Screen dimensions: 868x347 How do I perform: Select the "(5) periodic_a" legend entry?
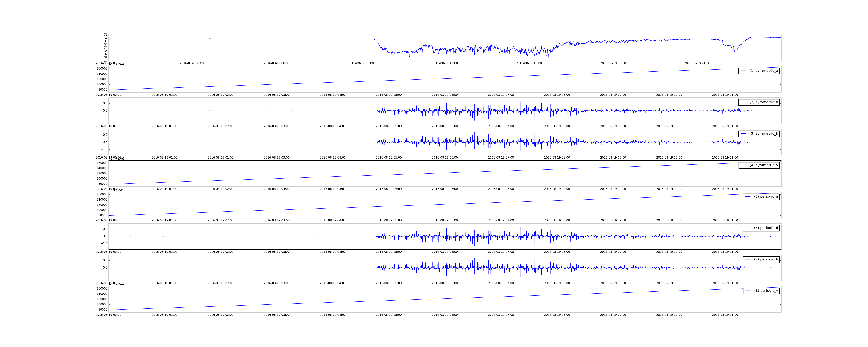(x=766, y=196)
